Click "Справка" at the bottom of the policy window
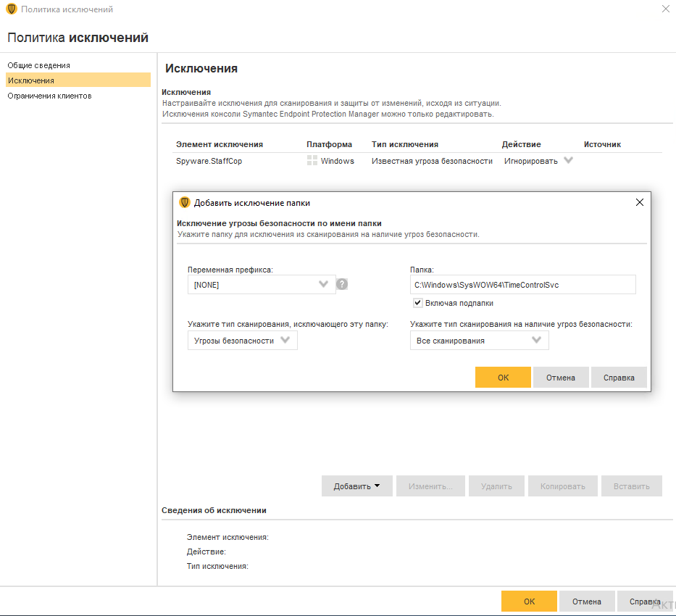This screenshot has width=676, height=616. click(644, 601)
